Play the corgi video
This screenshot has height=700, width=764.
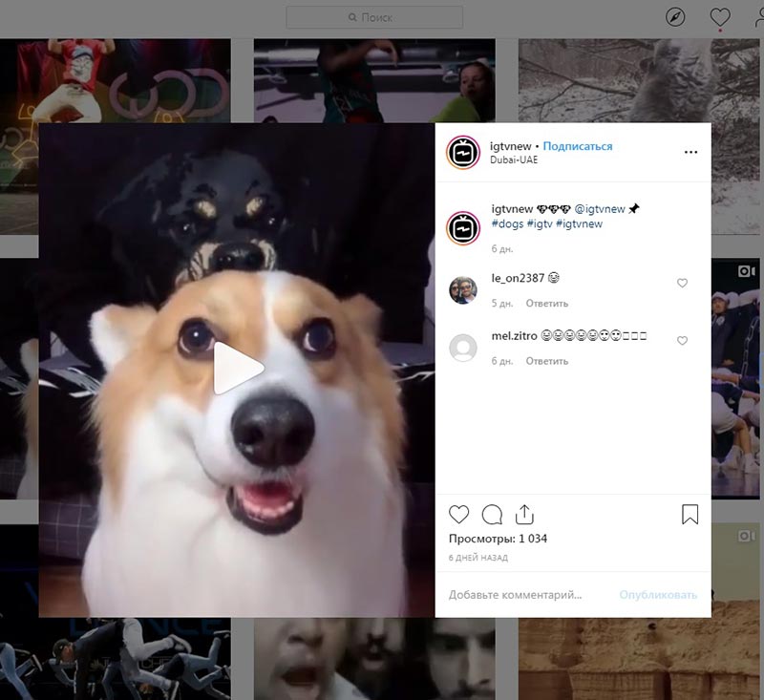pos(237,369)
